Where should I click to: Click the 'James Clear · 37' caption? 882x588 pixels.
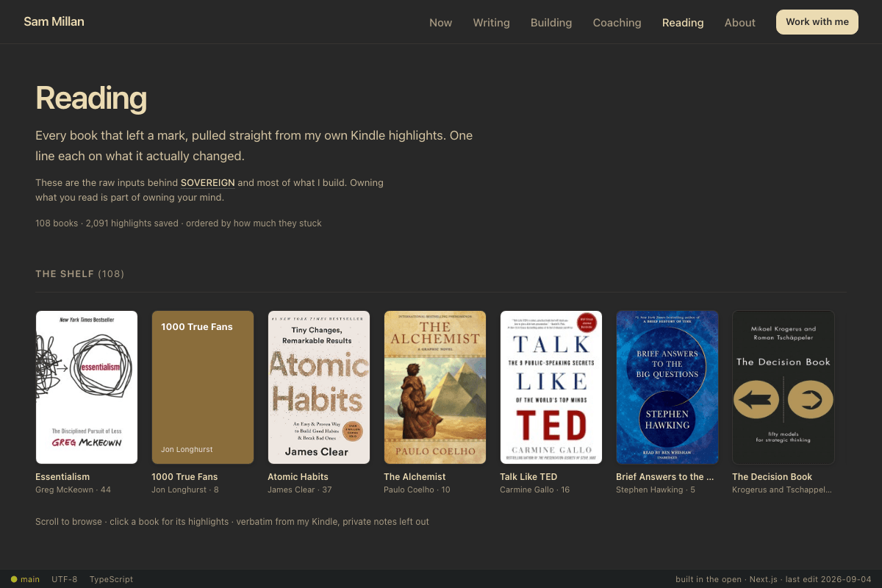(300, 490)
